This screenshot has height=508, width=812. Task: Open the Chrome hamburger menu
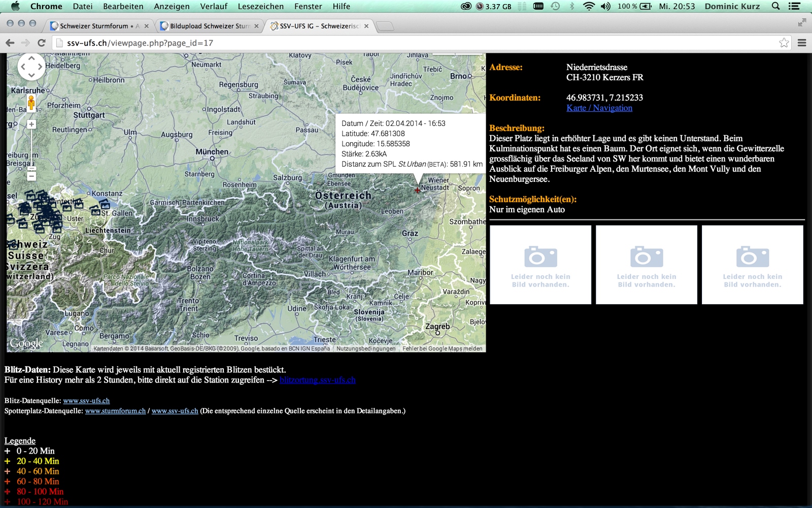tap(802, 43)
